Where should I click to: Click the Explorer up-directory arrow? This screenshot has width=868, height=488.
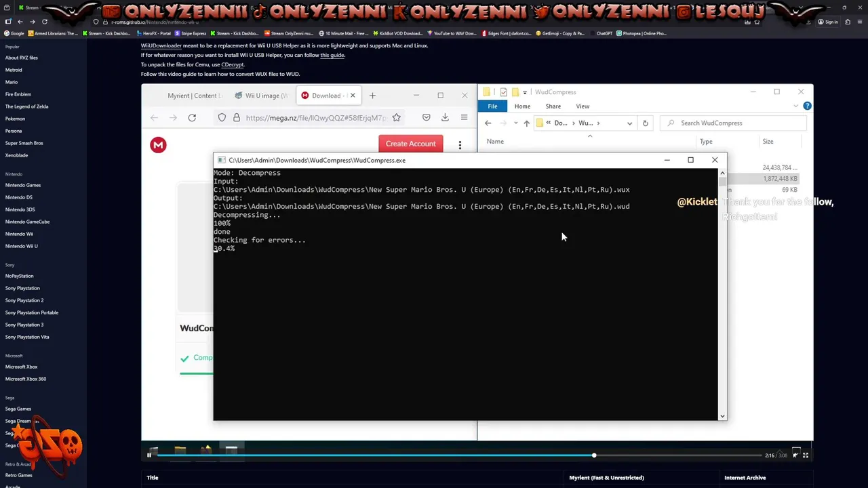[526, 123]
